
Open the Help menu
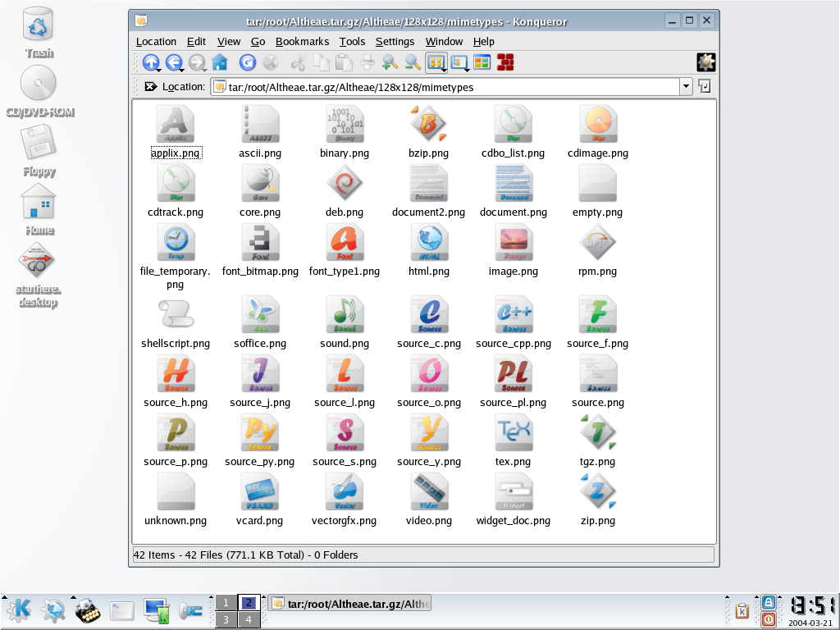point(484,42)
